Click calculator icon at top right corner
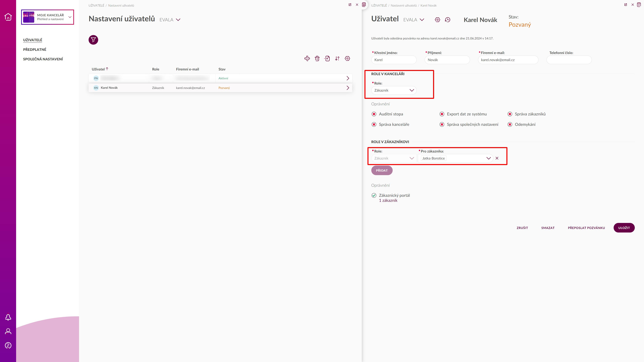 point(639,5)
